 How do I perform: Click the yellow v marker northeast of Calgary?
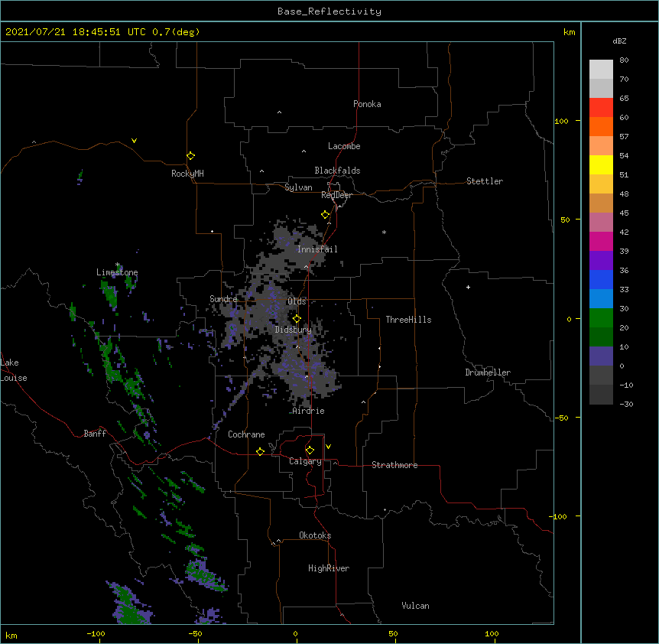328,447
